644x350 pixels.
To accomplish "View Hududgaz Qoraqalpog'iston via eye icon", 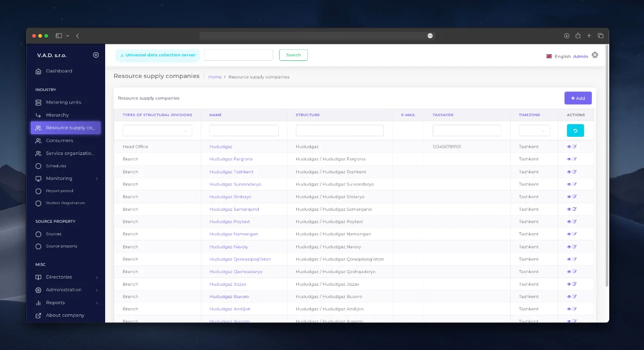I will [x=569, y=259].
